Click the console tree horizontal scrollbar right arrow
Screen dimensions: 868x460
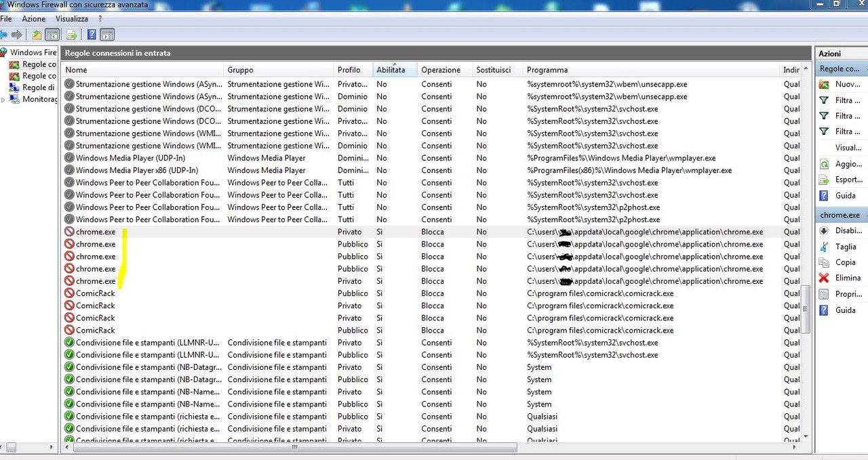point(53,447)
